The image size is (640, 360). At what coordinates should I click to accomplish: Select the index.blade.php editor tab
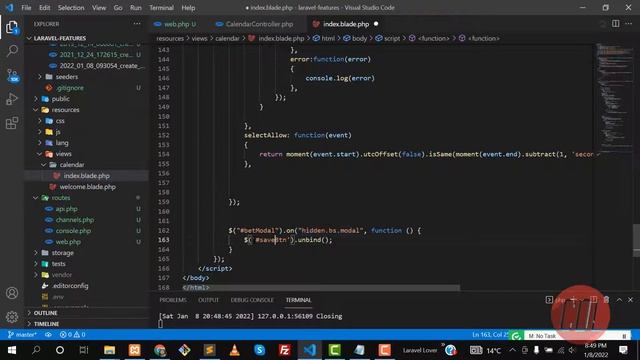click(345, 24)
